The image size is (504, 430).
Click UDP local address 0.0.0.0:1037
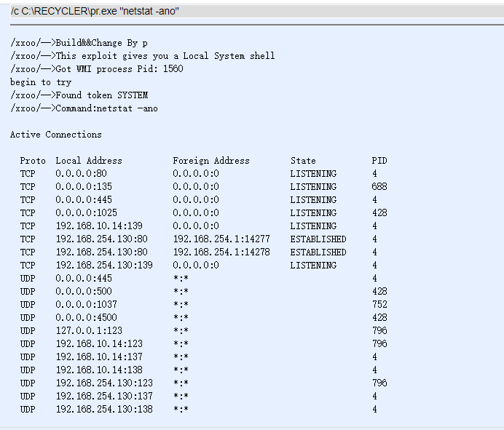pyautogui.click(x=86, y=305)
